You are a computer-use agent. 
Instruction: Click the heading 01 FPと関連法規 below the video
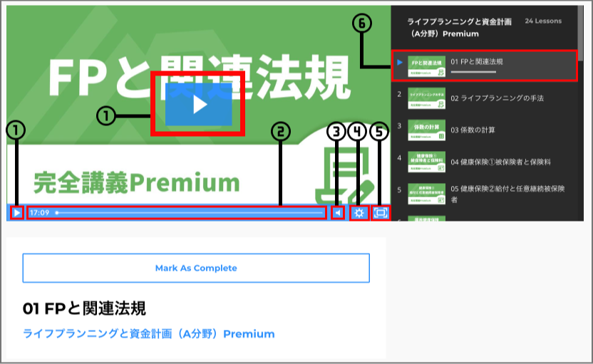[84, 308]
